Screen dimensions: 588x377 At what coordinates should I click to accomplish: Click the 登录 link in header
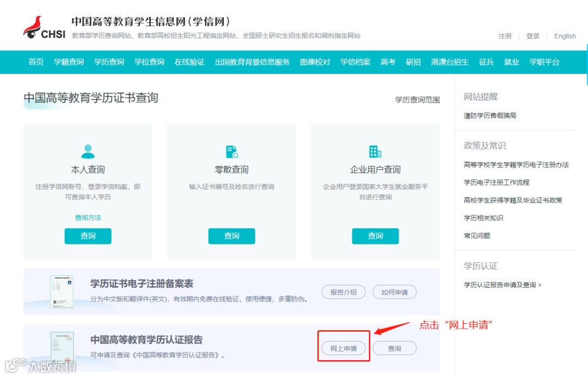[x=532, y=36]
